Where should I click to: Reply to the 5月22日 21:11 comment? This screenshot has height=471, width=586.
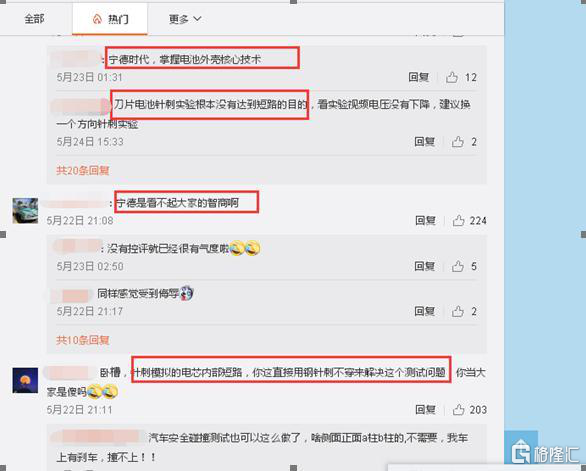(x=425, y=410)
